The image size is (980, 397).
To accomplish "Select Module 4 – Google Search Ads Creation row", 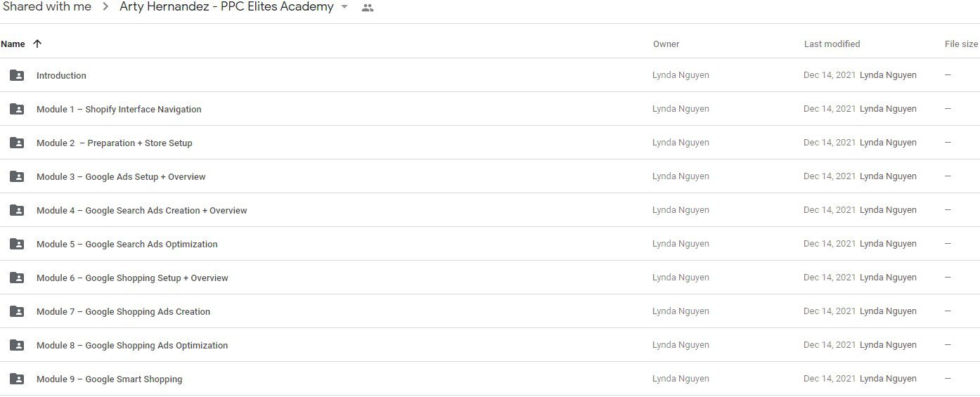I will click(490, 210).
